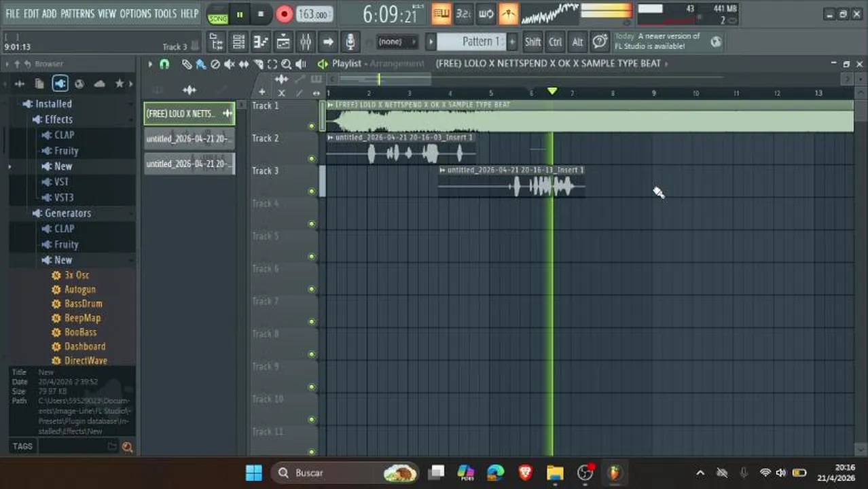
Task: Toggle Song/Pattern mode switch
Action: point(218,14)
